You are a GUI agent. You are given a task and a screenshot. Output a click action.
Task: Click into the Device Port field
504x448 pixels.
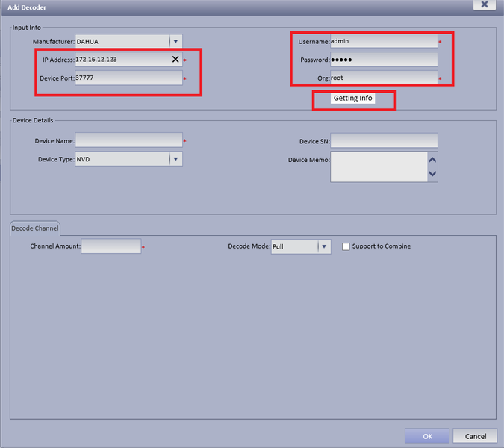coord(129,78)
